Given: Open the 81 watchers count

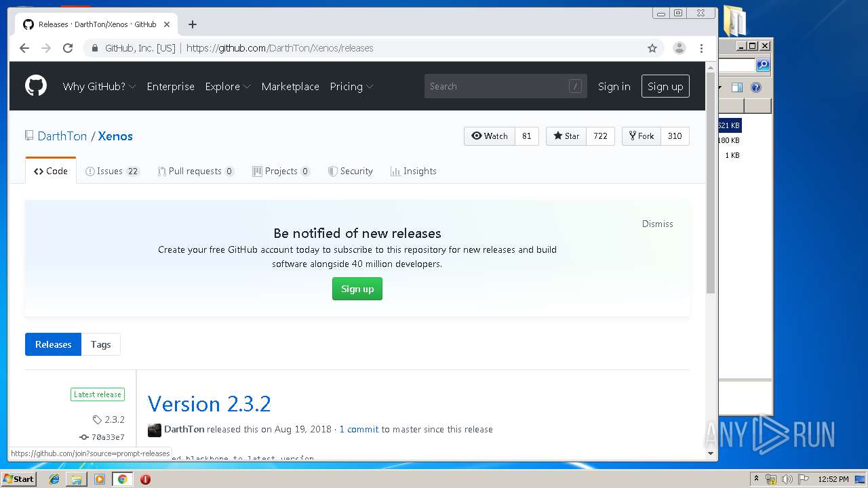Looking at the screenshot, I should [527, 136].
